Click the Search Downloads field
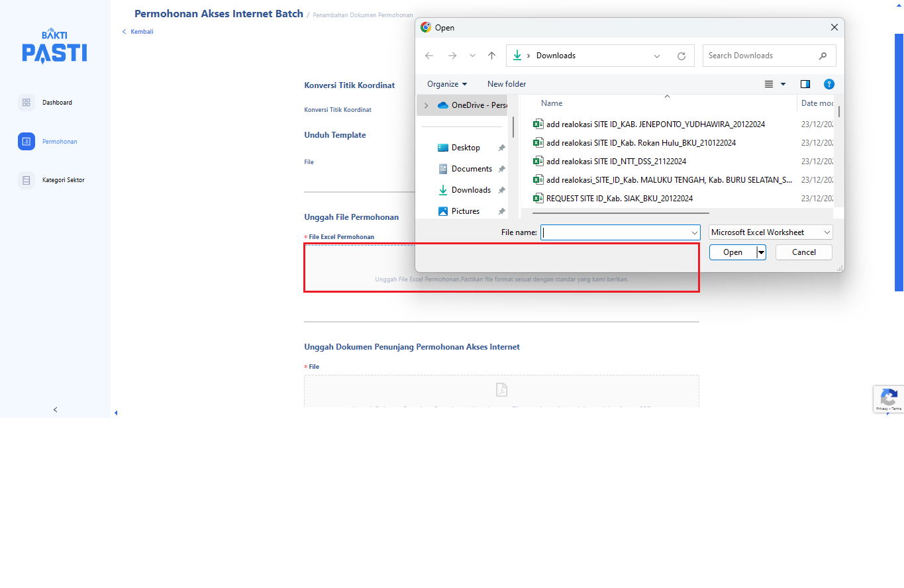The width and height of the screenshot is (904, 588). 760,56
